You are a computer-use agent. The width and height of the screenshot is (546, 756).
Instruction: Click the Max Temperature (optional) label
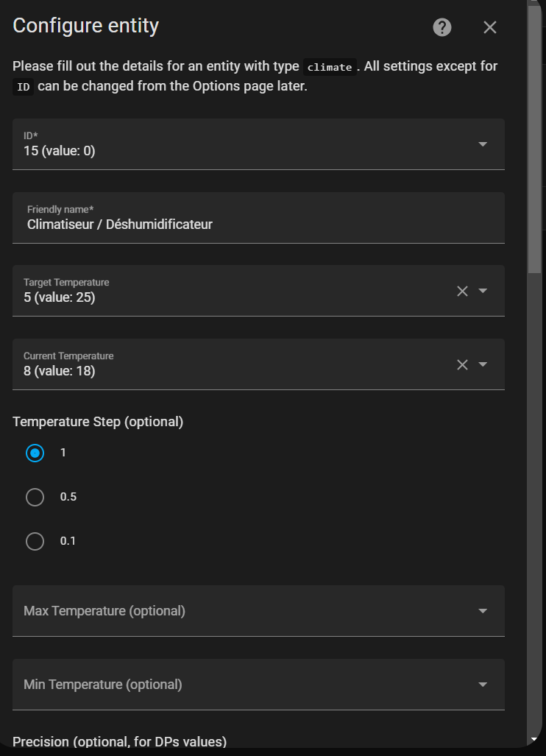coord(104,611)
